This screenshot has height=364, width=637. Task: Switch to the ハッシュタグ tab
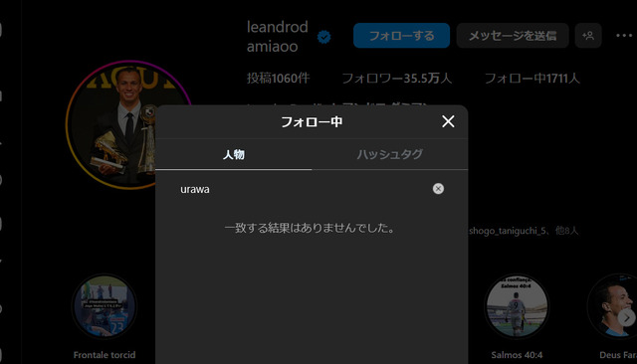click(389, 154)
